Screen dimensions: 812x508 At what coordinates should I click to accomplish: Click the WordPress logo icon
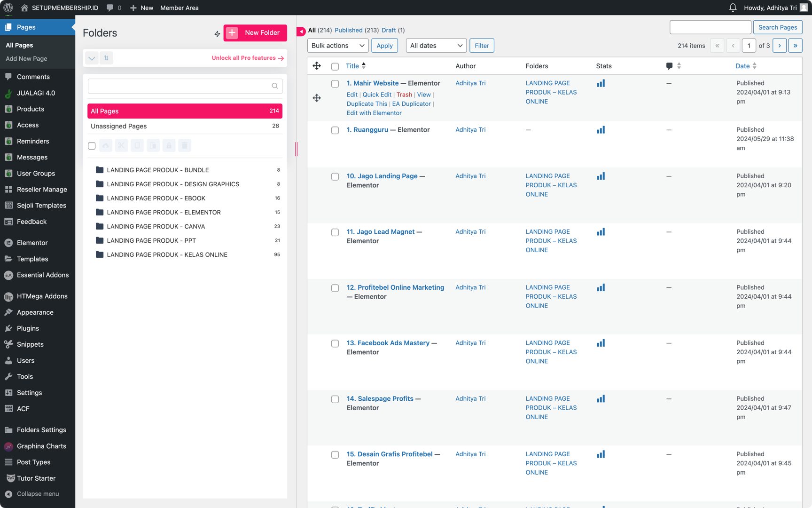[x=8, y=8]
